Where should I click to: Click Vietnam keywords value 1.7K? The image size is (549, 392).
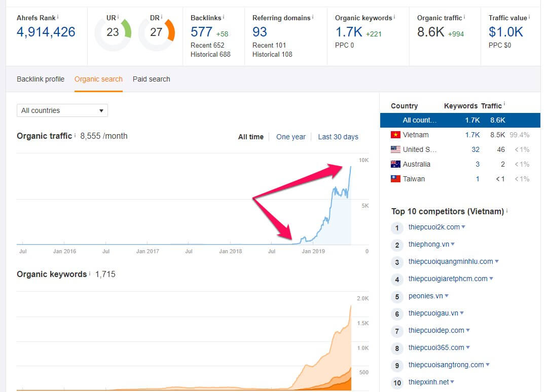coord(472,135)
